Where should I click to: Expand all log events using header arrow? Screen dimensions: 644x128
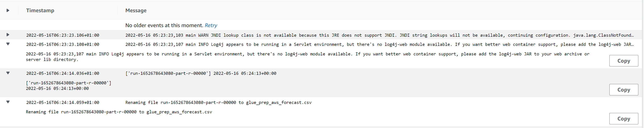(x=8, y=11)
